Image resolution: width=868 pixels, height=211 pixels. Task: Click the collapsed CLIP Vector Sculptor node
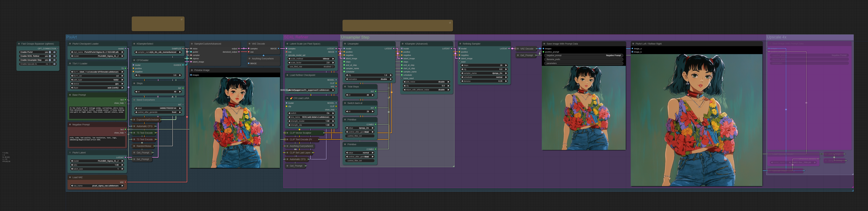pos(300,133)
